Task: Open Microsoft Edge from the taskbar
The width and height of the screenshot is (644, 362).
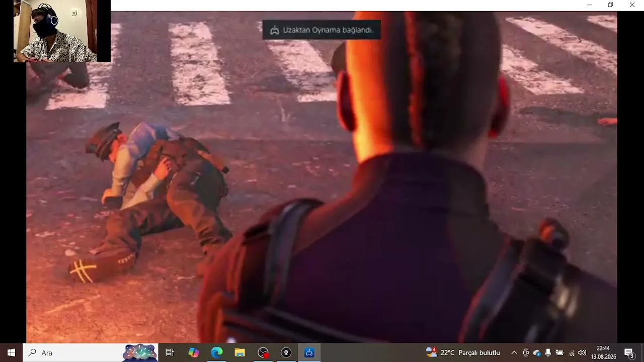Action: 217,352
